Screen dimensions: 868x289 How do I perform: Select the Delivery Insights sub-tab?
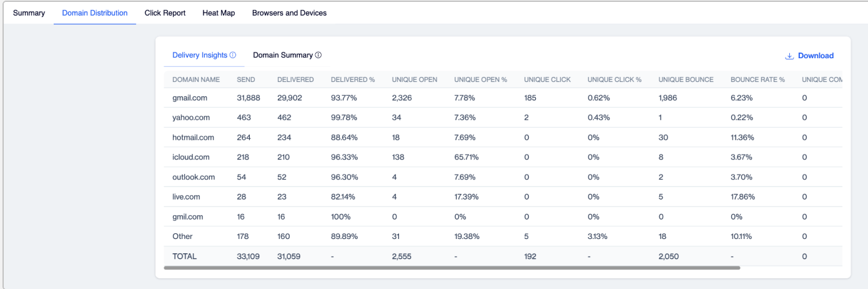[200, 55]
